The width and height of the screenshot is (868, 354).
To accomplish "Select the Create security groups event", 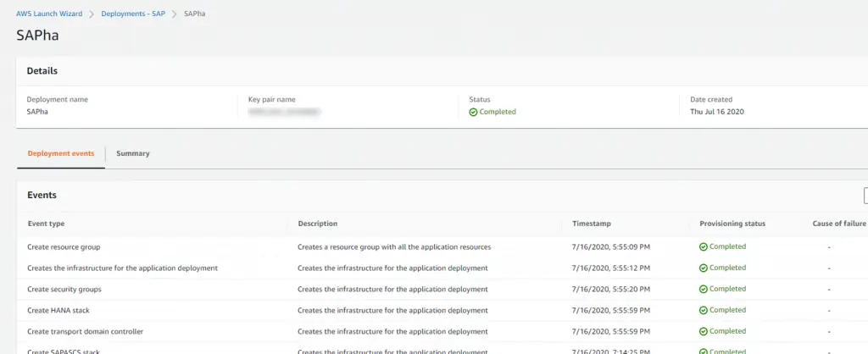I will click(64, 290).
